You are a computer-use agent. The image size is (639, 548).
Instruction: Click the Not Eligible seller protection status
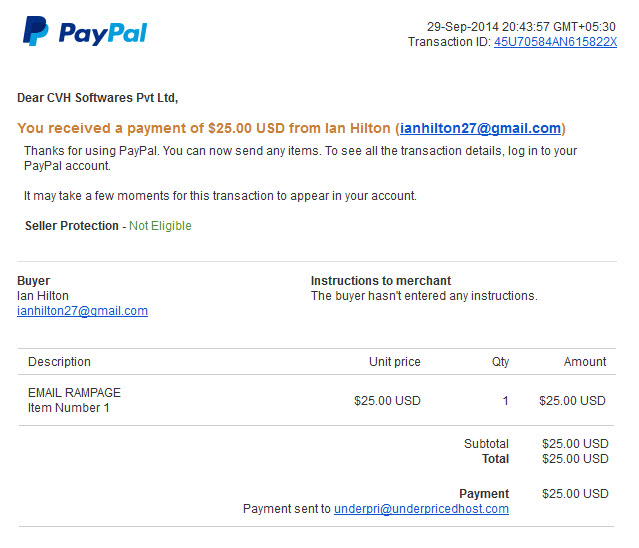[160, 226]
